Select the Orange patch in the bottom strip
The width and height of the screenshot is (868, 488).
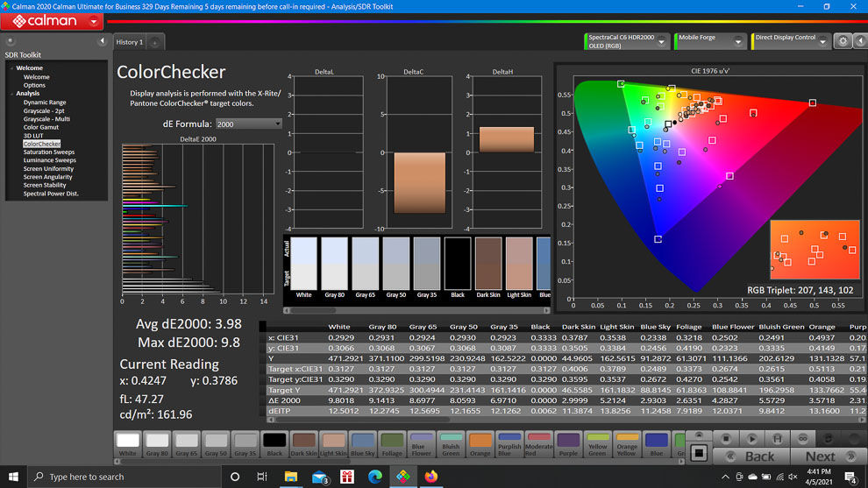click(480, 444)
